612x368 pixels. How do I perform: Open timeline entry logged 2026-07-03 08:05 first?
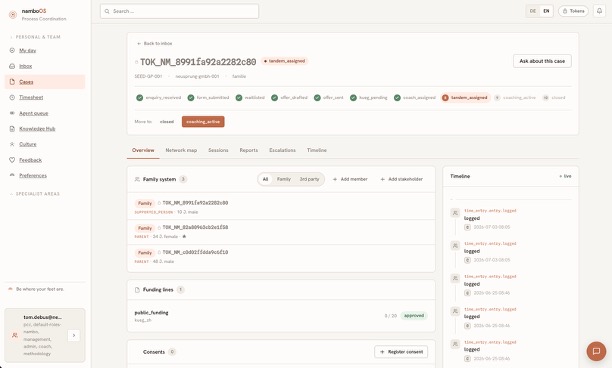click(x=510, y=219)
